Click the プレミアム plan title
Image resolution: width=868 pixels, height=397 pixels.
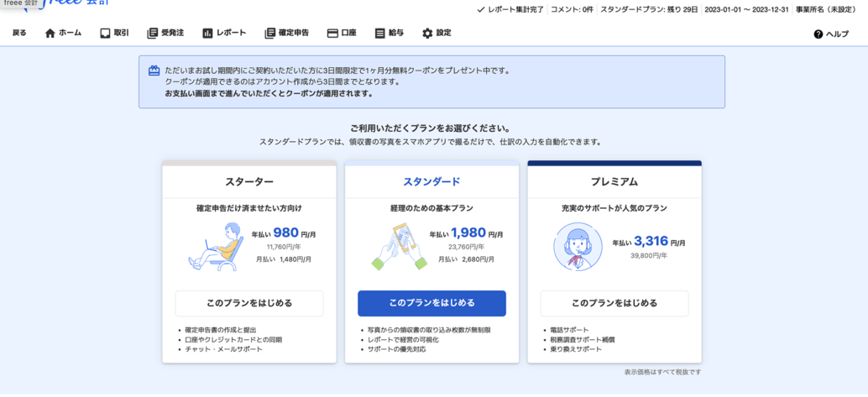coord(614,181)
